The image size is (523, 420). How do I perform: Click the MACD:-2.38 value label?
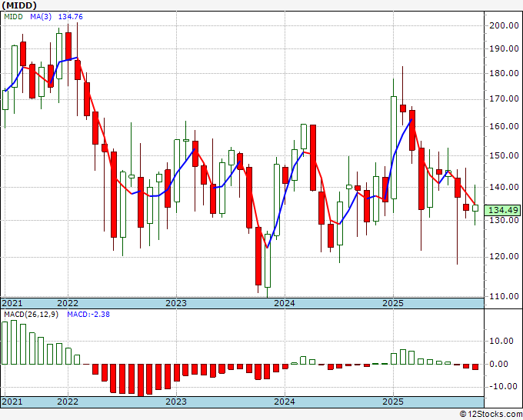coord(88,315)
